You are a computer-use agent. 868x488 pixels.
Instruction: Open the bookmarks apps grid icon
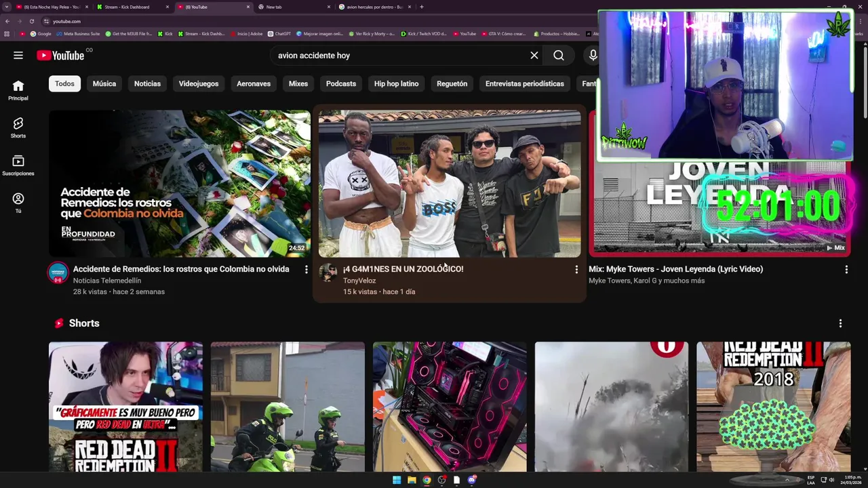pyautogui.click(x=7, y=33)
